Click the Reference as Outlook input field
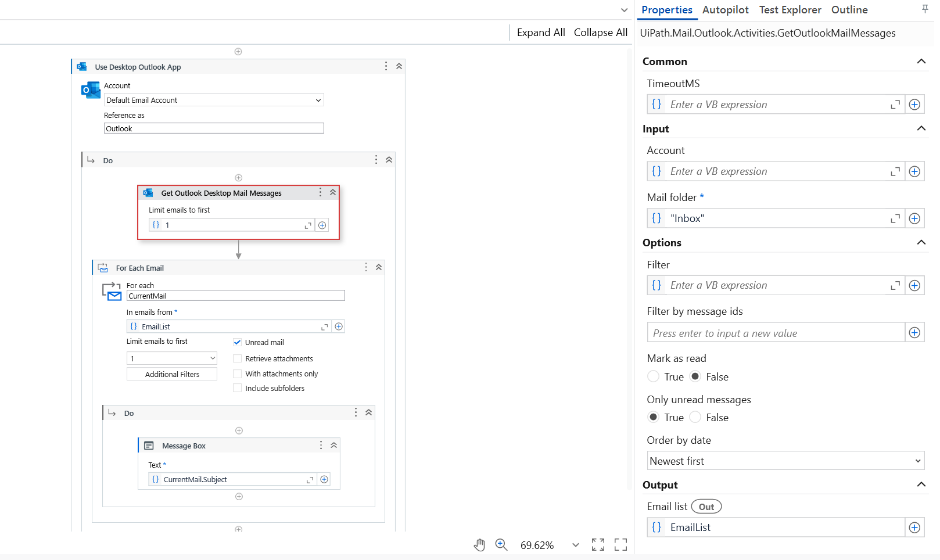Image resolution: width=940 pixels, height=560 pixels. pos(214,128)
